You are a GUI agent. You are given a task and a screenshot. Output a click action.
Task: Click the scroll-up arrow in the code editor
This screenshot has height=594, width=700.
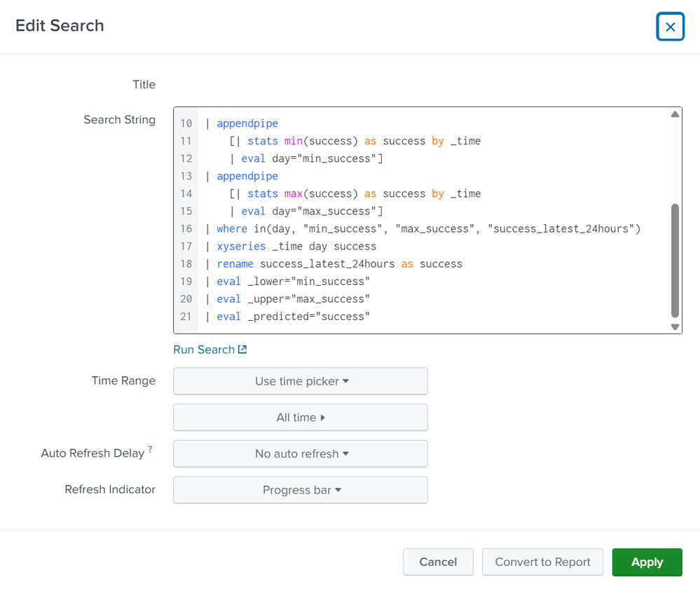(674, 113)
